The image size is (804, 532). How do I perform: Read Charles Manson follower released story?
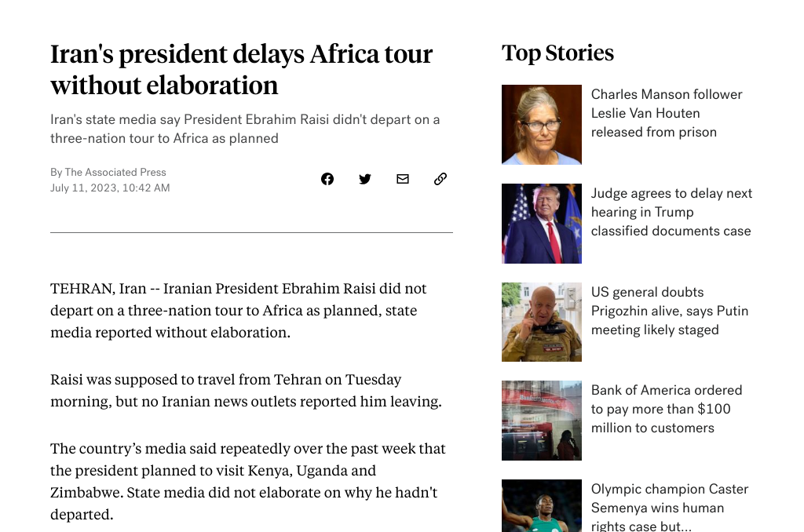click(x=666, y=113)
